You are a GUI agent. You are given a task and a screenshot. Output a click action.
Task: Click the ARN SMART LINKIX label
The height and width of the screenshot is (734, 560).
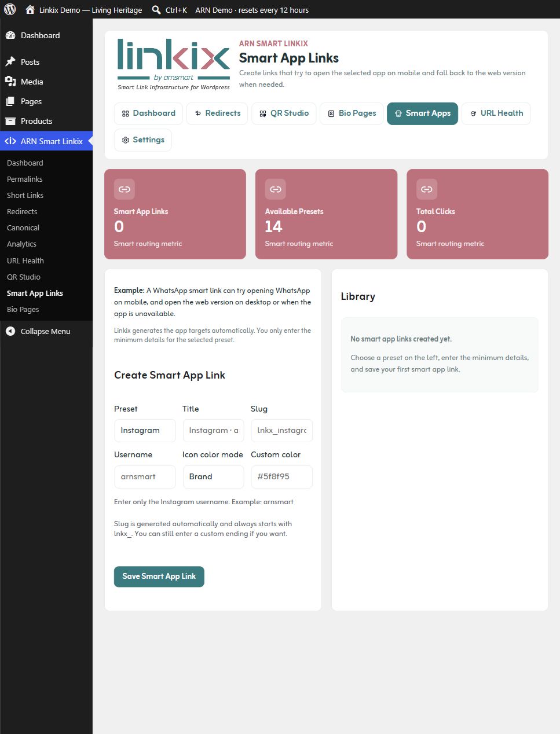273,43
